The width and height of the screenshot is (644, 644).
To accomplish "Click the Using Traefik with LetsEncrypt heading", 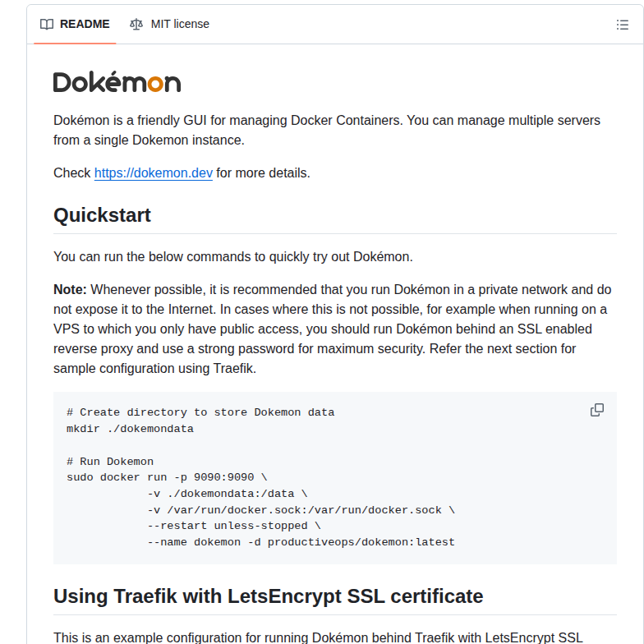I will pyautogui.click(x=268, y=596).
